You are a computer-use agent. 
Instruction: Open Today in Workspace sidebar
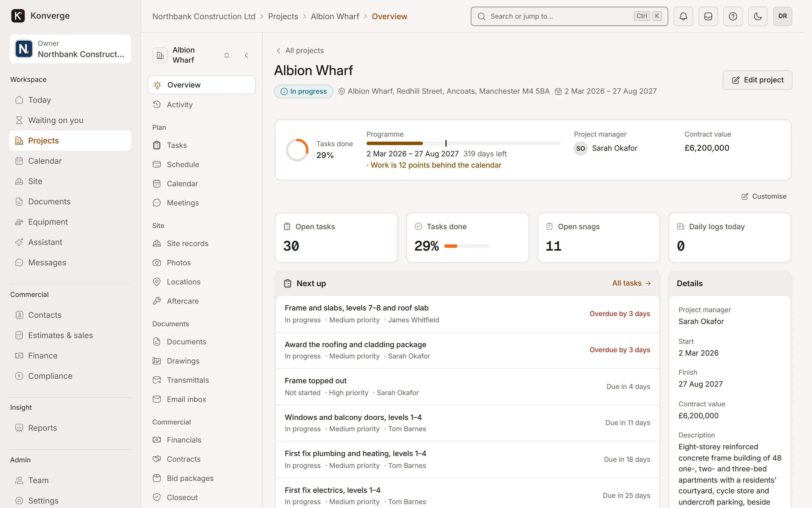coord(70,100)
